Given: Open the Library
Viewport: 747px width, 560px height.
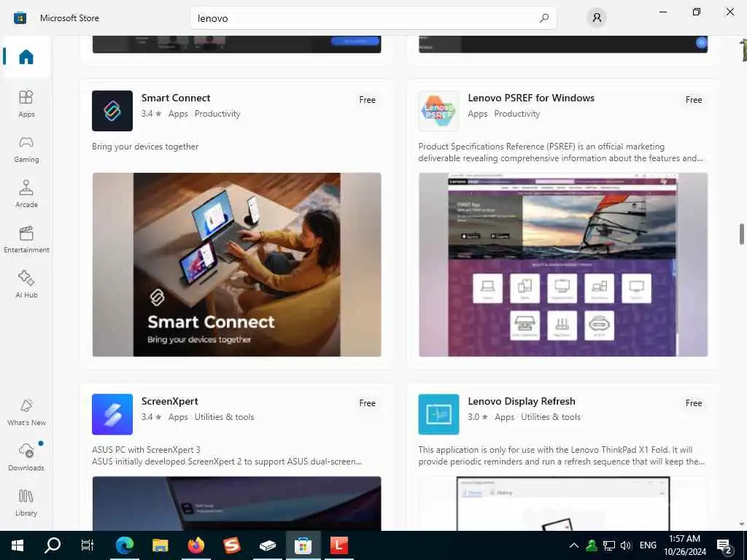Looking at the screenshot, I should (x=26, y=502).
